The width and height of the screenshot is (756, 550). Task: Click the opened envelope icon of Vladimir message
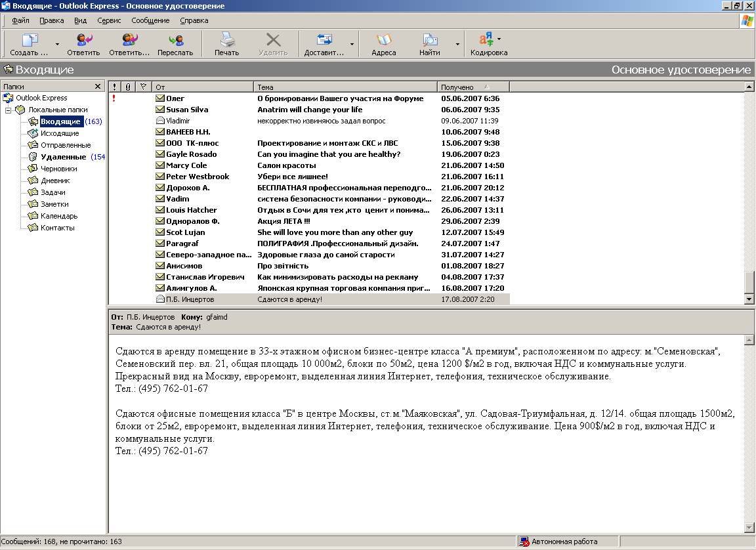pyautogui.click(x=160, y=121)
